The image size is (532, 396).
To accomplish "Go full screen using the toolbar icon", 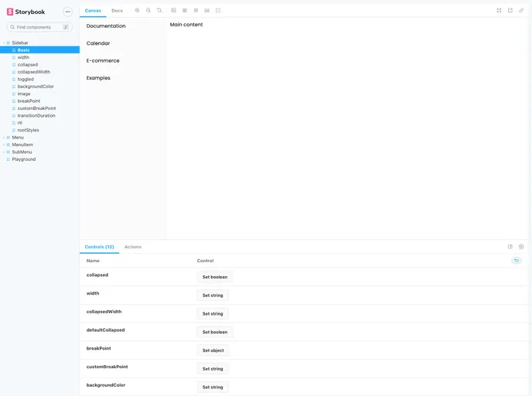I will click(499, 11).
